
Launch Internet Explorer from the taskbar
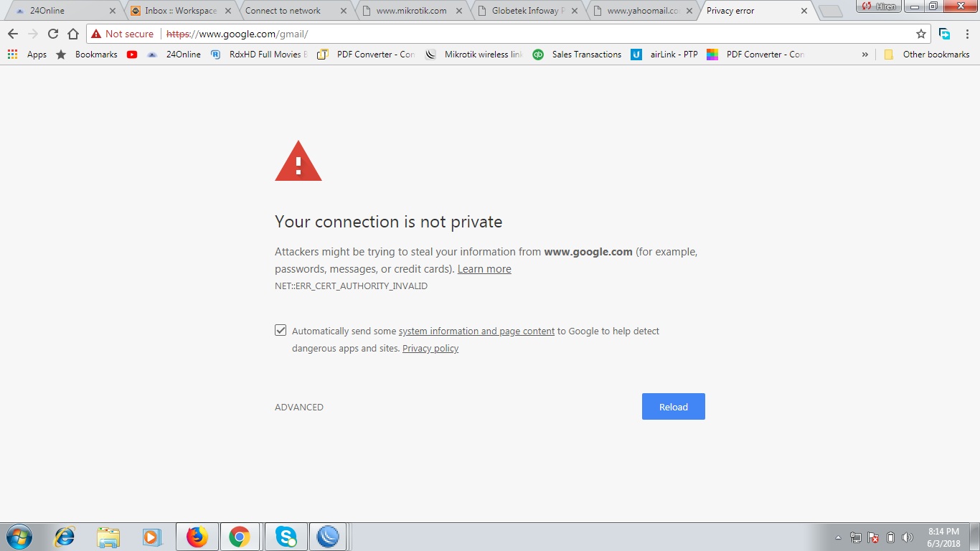(x=65, y=537)
